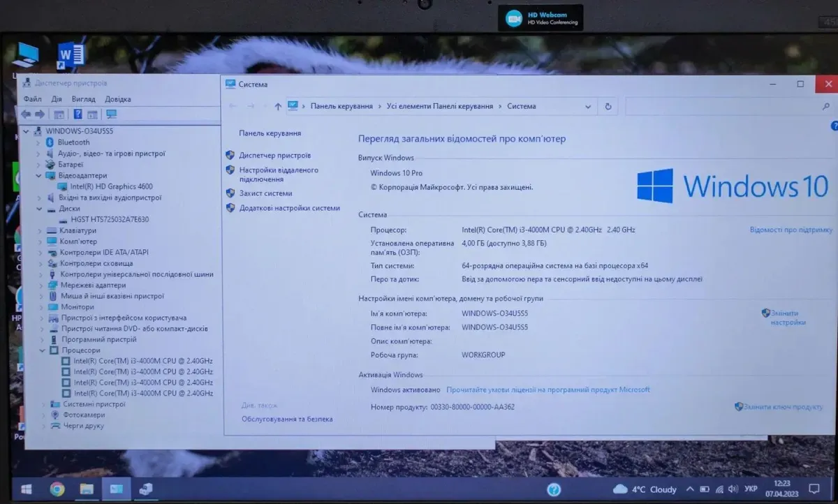838x504 pixels.
Task: Expand the Bluetooth device category
Action: (x=39, y=142)
